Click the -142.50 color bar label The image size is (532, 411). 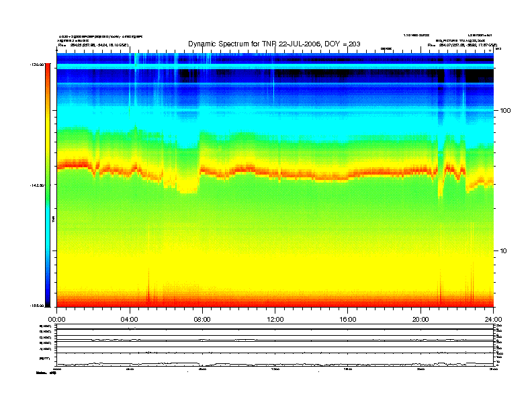[37, 185]
